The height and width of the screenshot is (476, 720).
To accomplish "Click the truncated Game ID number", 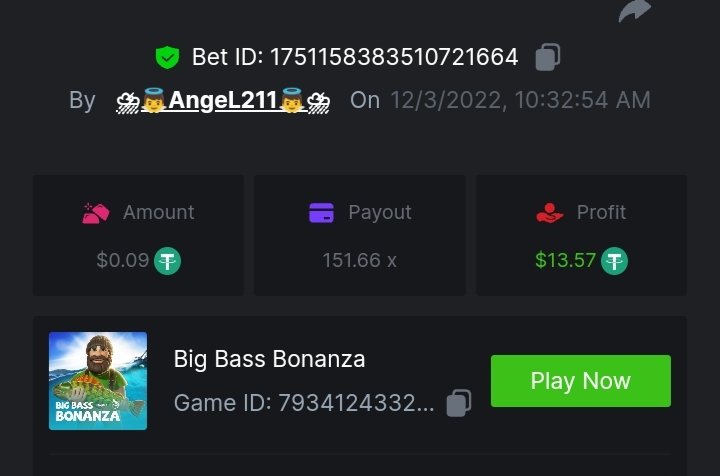I will pyautogui.click(x=356, y=403).
